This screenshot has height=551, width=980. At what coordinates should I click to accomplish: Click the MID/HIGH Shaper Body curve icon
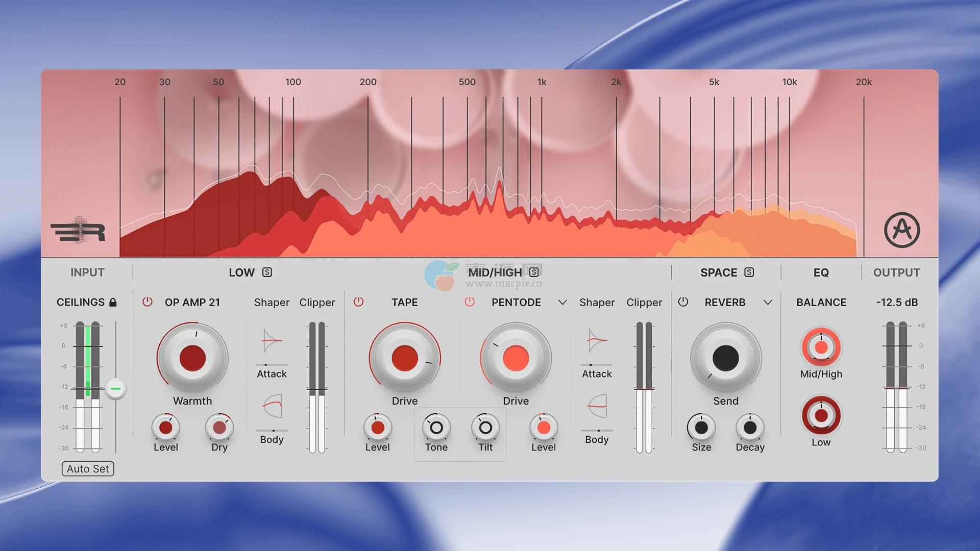(x=597, y=406)
